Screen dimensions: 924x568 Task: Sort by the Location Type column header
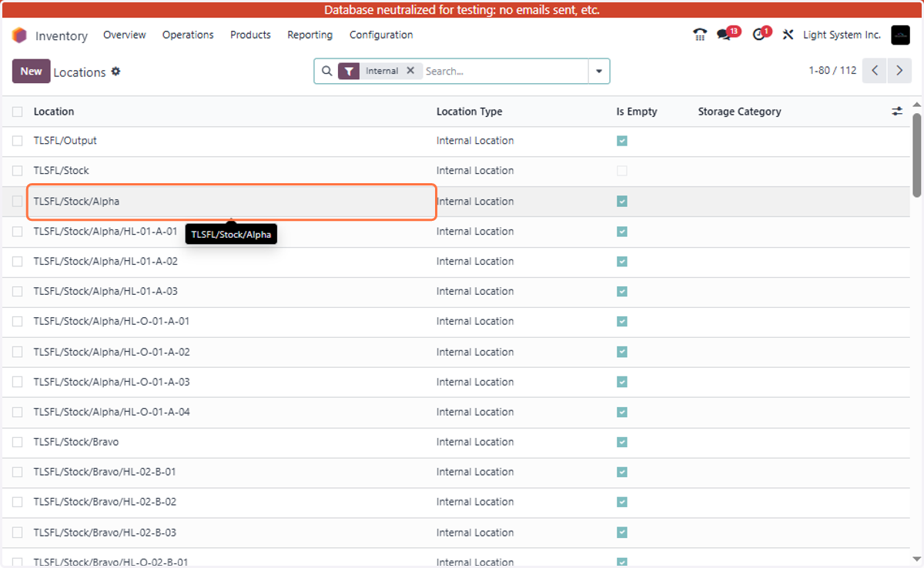pyautogui.click(x=469, y=112)
